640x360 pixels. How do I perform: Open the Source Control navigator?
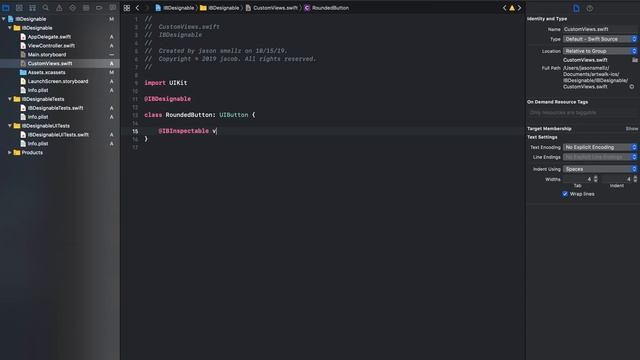point(19,8)
